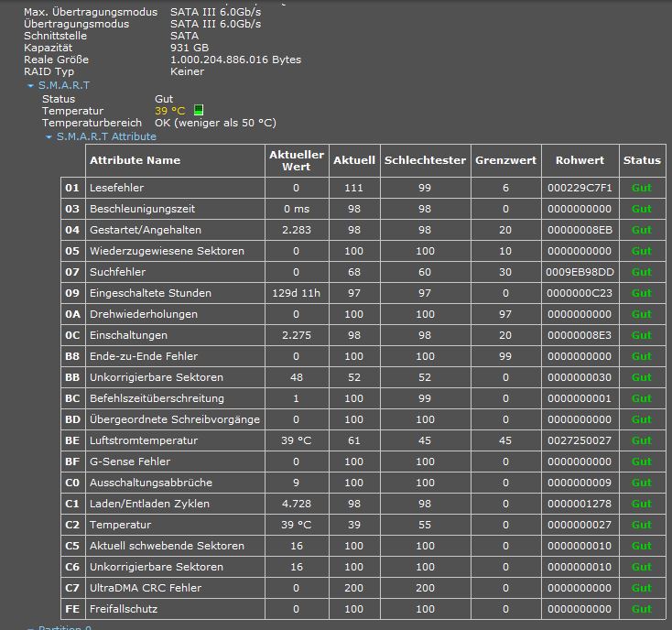Open the S.M.A.R.T Attribute link
Image resolution: width=672 pixels, height=630 pixels.
point(106,136)
